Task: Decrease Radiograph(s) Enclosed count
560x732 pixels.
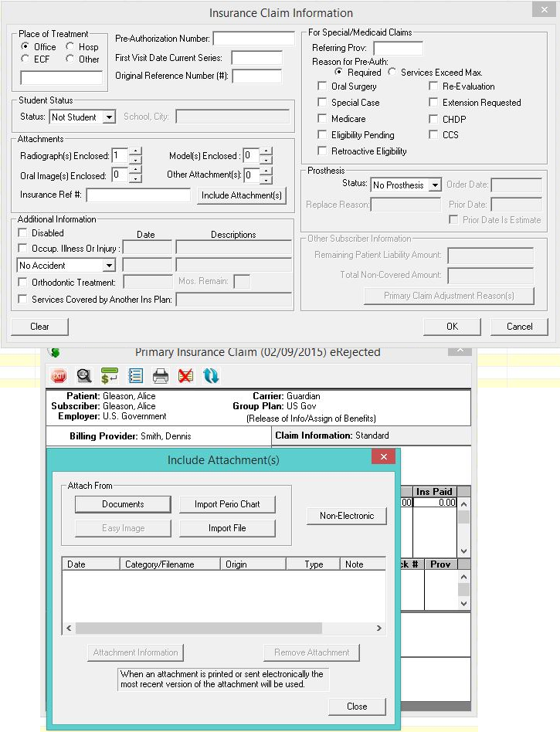Action: click(135, 160)
